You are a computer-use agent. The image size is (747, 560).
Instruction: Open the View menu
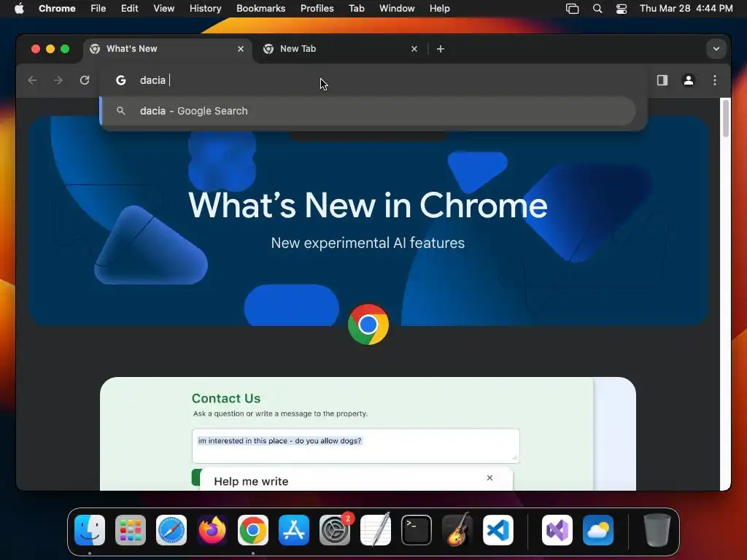[164, 8]
